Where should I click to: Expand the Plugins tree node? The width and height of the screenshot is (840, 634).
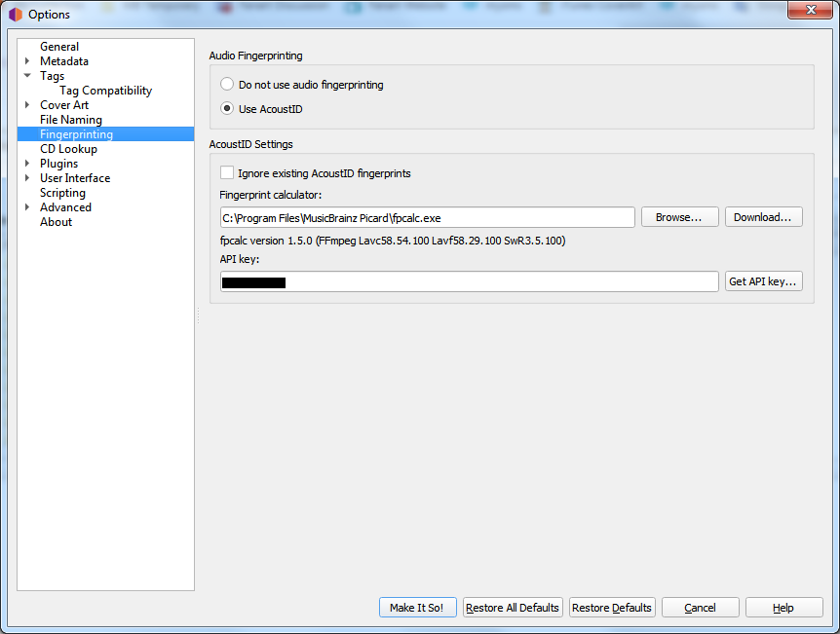27,164
